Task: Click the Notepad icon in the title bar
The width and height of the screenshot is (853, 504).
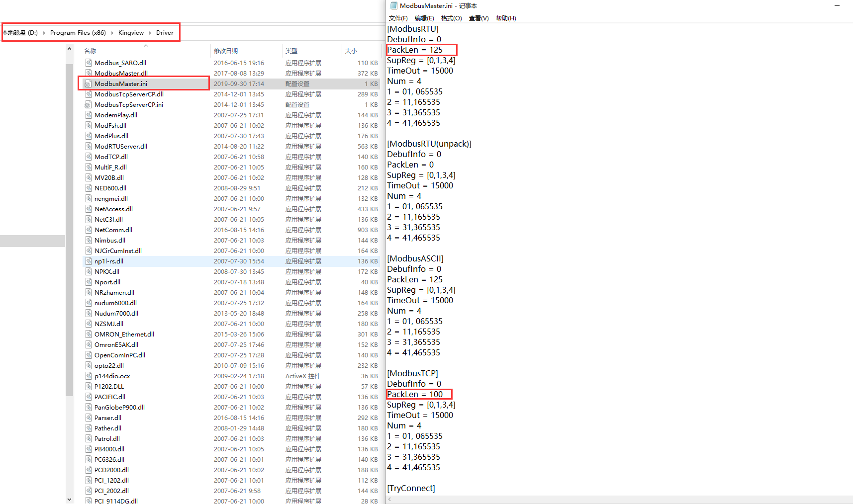Action: 393,5
